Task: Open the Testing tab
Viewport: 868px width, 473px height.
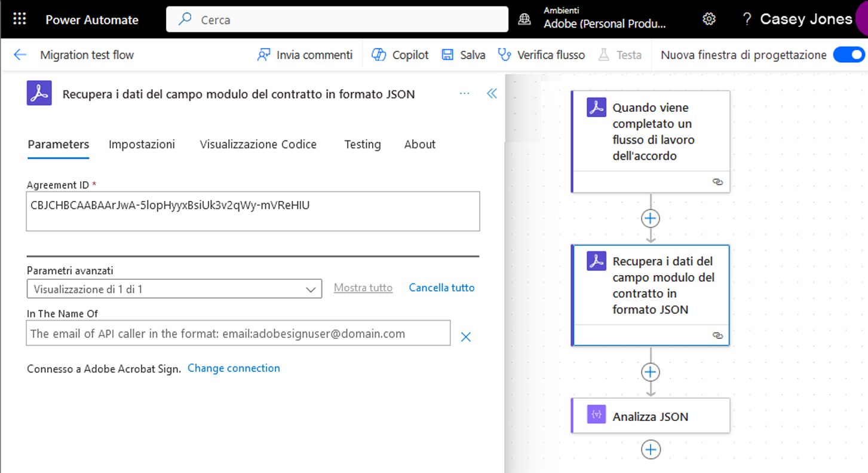Action: point(363,144)
